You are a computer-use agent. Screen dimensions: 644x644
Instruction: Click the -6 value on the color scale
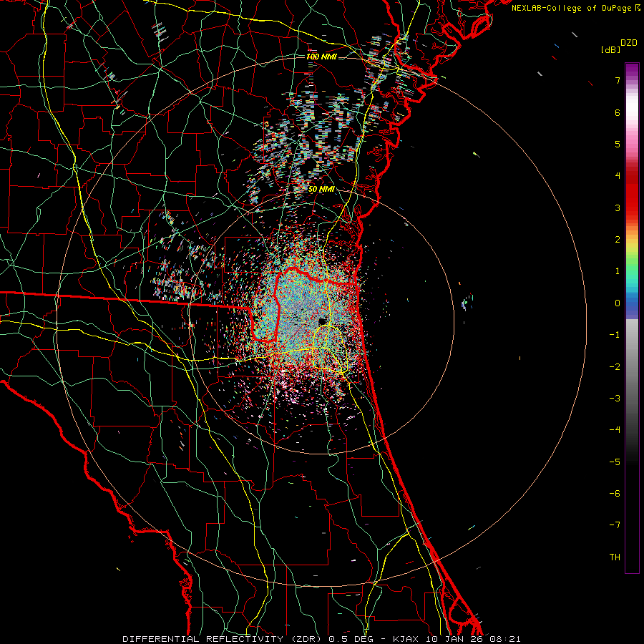[615, 494]
